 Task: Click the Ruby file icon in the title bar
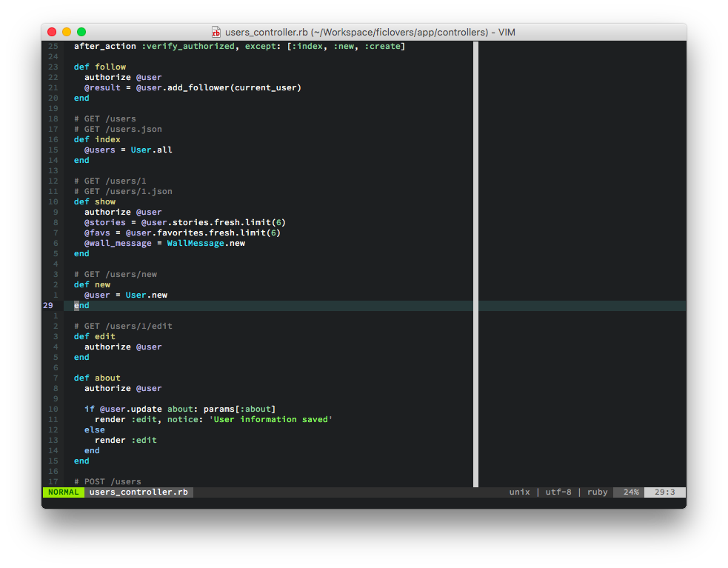(216, 32)
